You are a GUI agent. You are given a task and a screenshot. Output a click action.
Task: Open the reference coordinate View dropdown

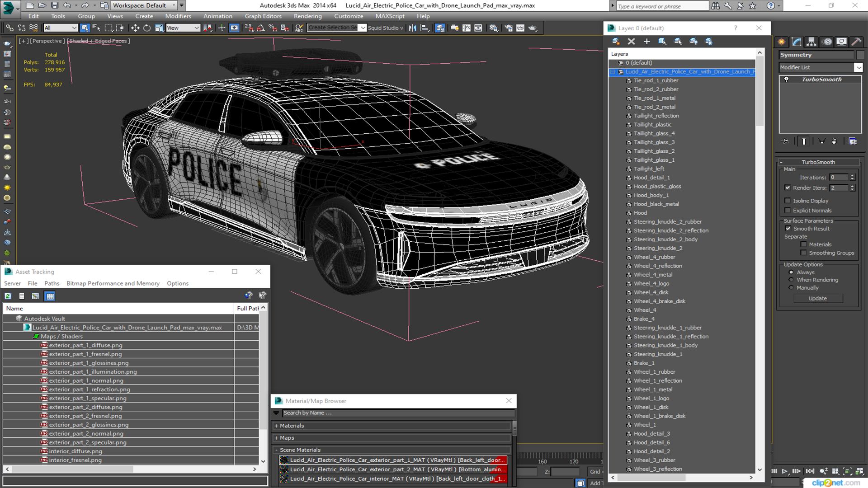coord(183,28)
